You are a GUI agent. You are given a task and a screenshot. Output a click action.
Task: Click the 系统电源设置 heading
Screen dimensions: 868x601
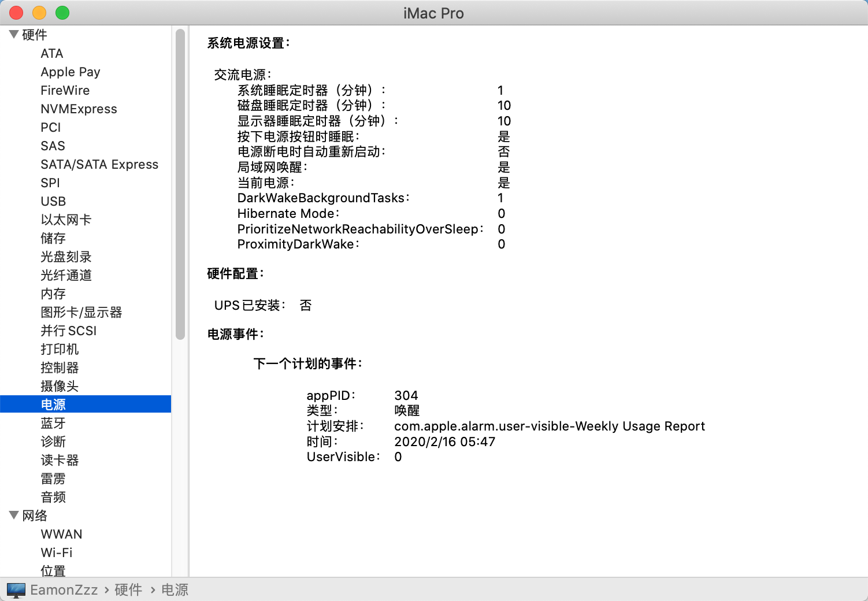coord(248,43)
